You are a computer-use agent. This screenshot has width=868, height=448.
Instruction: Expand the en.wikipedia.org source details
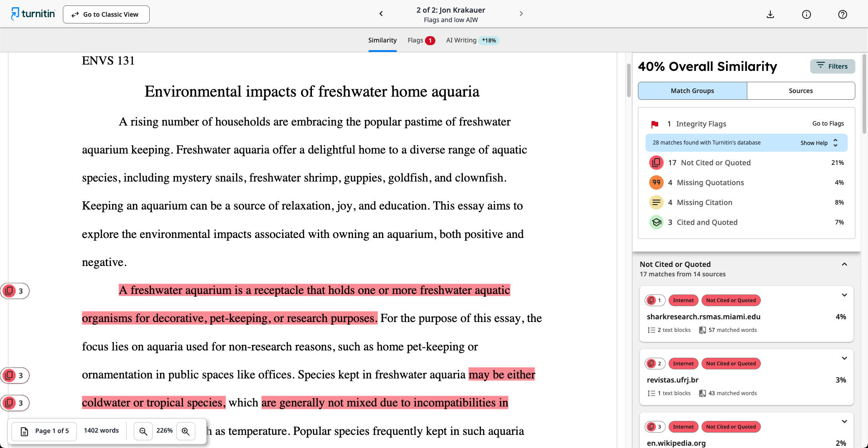(844, 421)
